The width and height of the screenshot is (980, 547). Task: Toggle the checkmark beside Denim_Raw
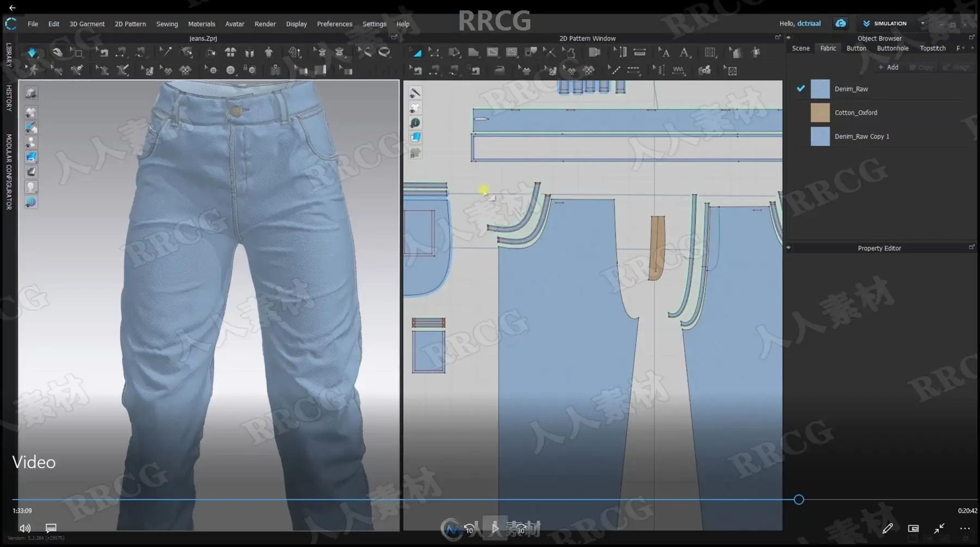coord(800,89)
